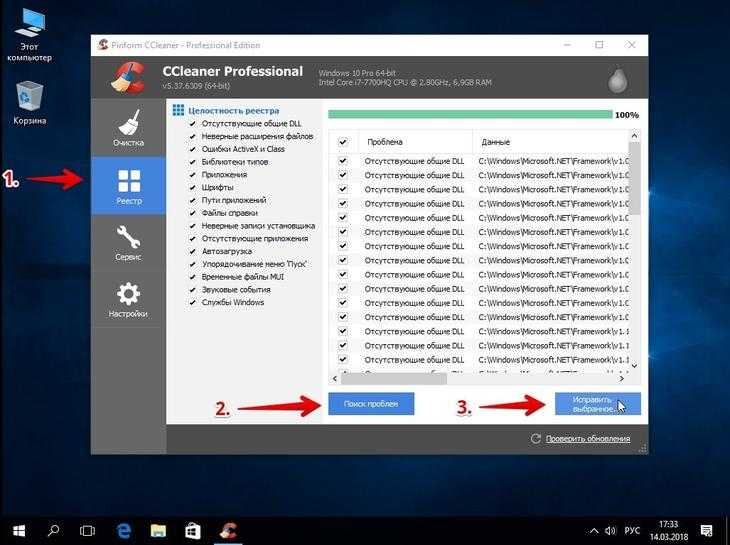
Task: Toggle Библиотеки типов checkbox
Action: pyautogui.click(x=192, y=162)
